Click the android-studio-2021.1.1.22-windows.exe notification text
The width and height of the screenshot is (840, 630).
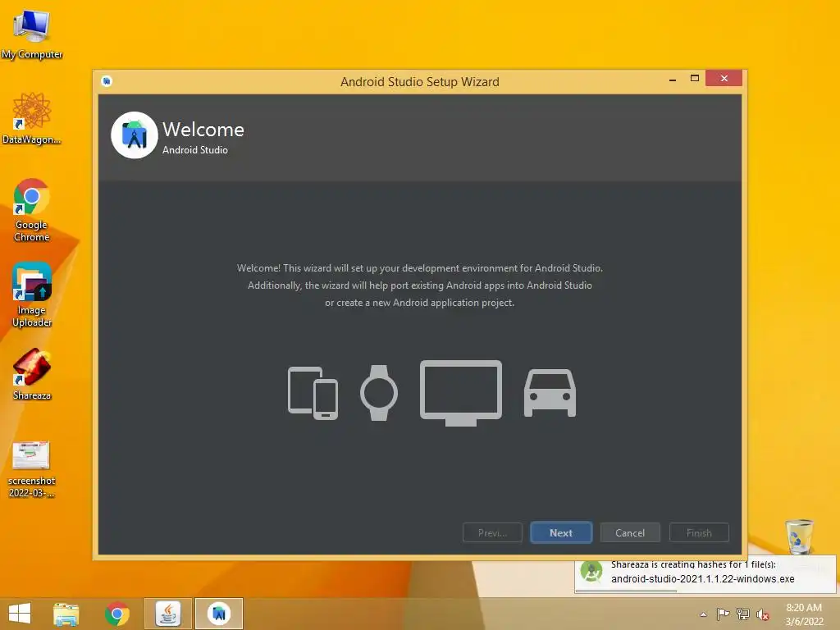[x=702, y=578]
